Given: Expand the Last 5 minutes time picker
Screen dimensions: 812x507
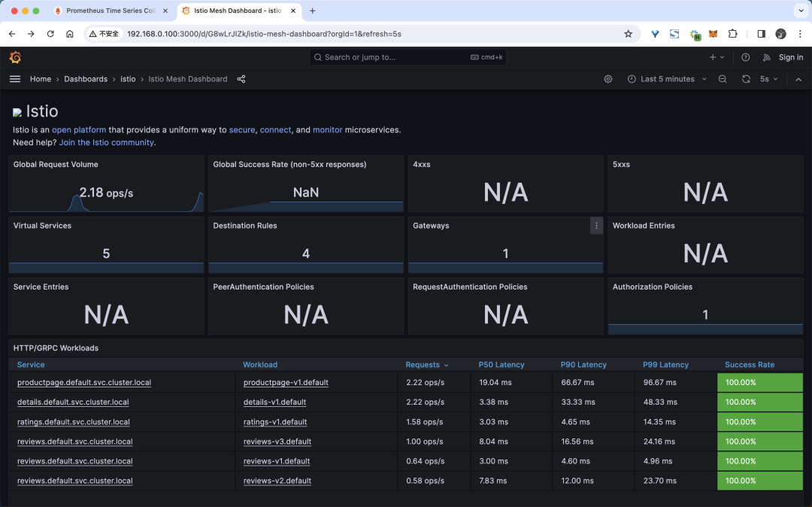Looking at the screenshot, I should (x=667, y=79).
